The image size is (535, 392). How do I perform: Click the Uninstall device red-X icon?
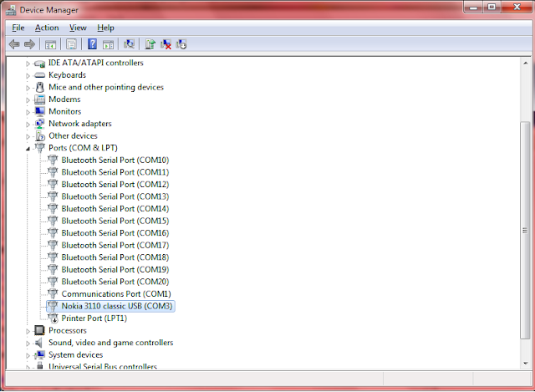click(x=166, y=44)
